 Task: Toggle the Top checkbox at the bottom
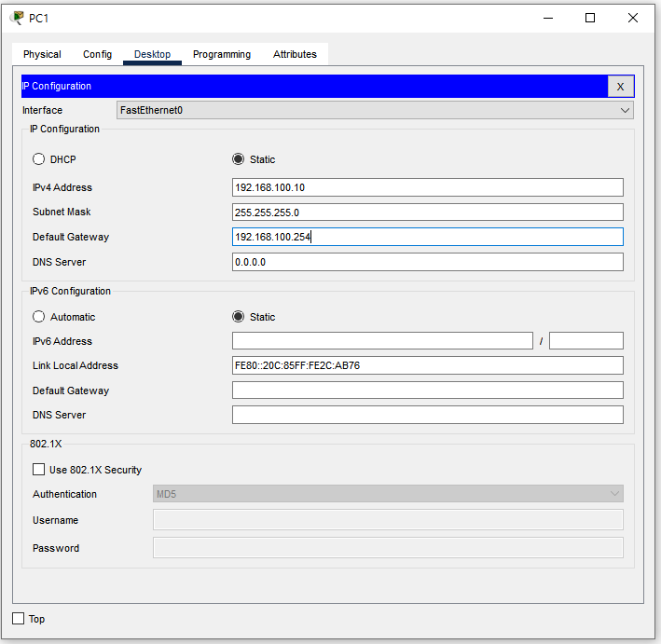tap(18, 618)
